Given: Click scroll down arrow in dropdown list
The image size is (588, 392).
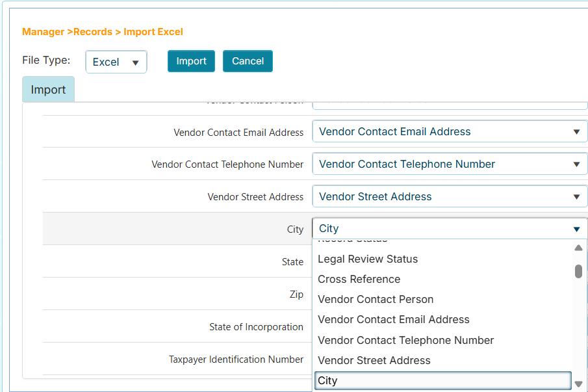Looking at the screenshot, I should pyautogui.click(x=578, y=384).
